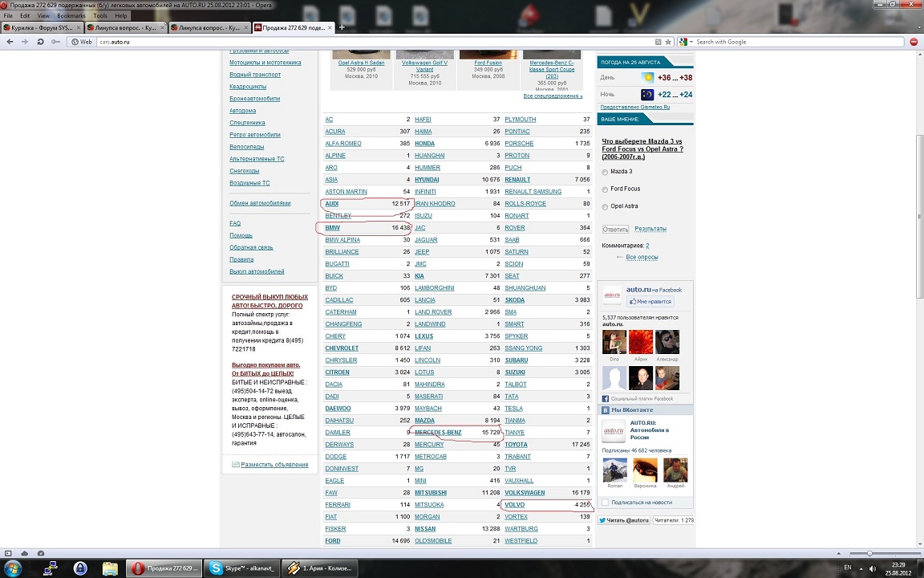The image size is (924, 578).
Task: Click the Разместить объявление link
Action: pos(274,465)
